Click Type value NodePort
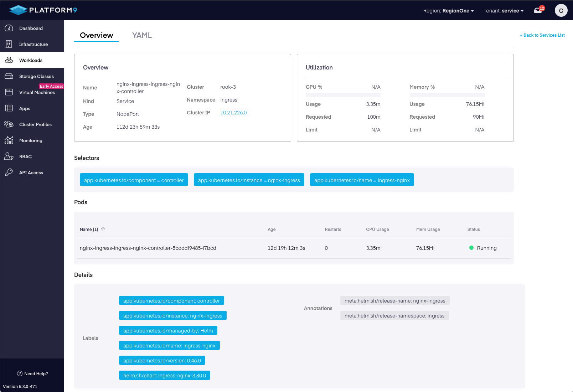Viewport: 573px width, 392px height. tap(128, 114)
